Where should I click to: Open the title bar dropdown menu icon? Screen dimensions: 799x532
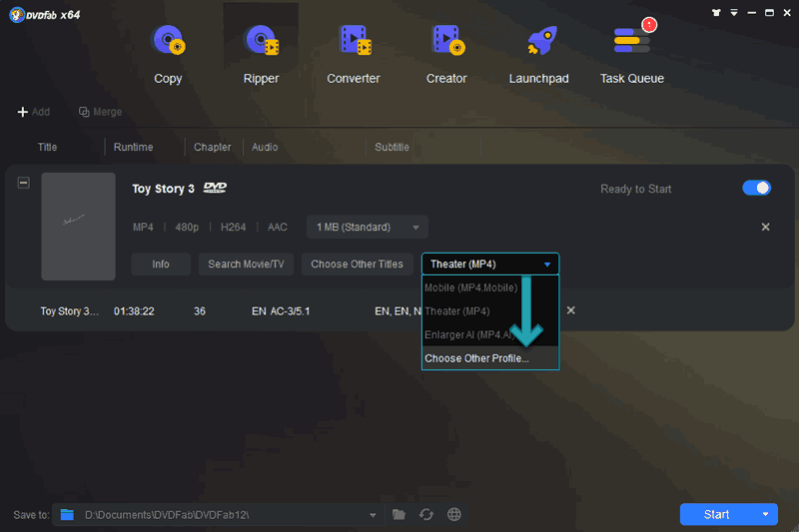(734, 13)
